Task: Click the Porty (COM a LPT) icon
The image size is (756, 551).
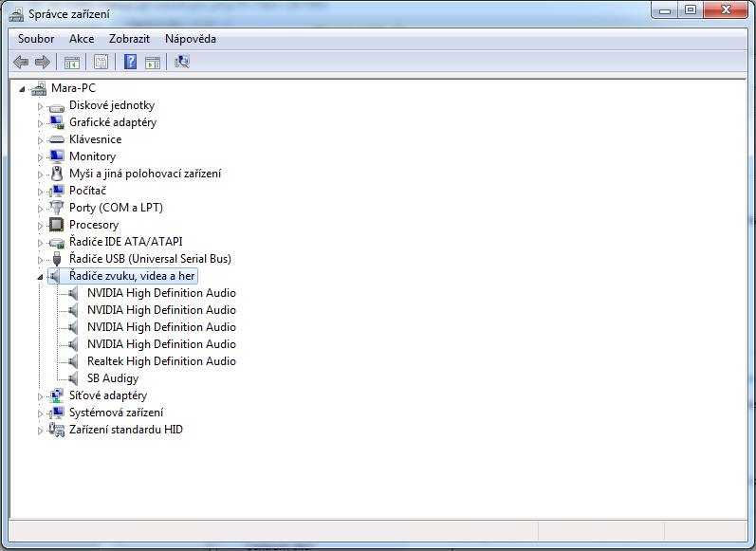Action: coord(56,208)
